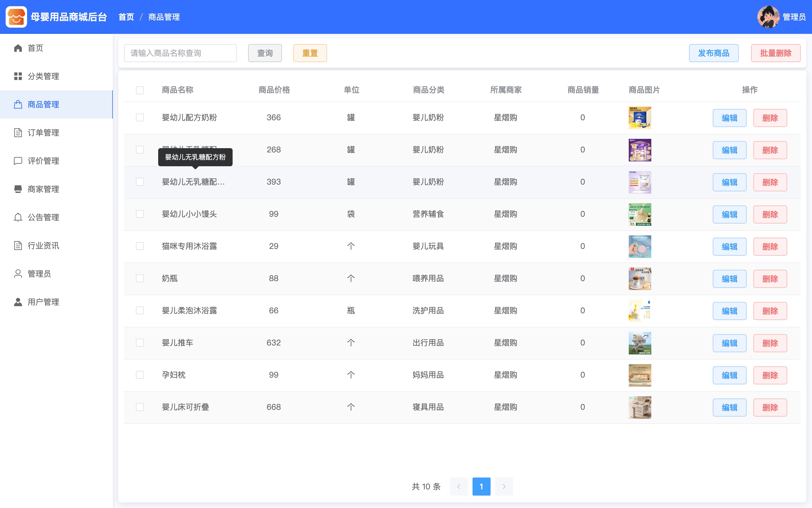
Task: Open the 孕妇枕 product image
Action: point(640,375)
